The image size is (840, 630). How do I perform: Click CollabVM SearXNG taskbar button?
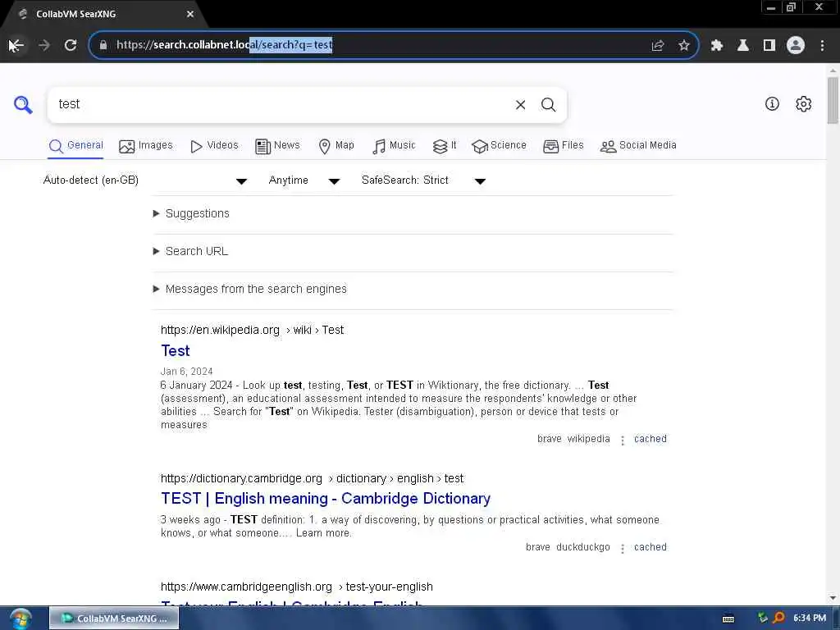[114, 619]
